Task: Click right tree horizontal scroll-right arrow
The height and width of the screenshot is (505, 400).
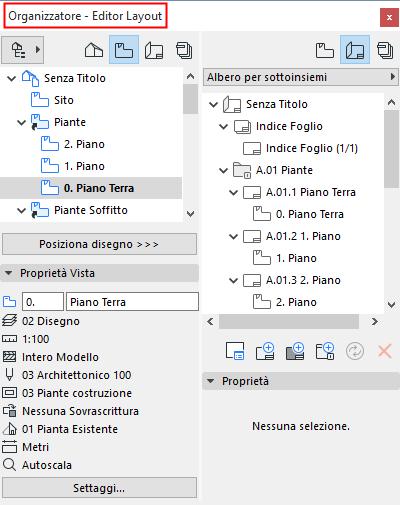Action: click(375, 322)
